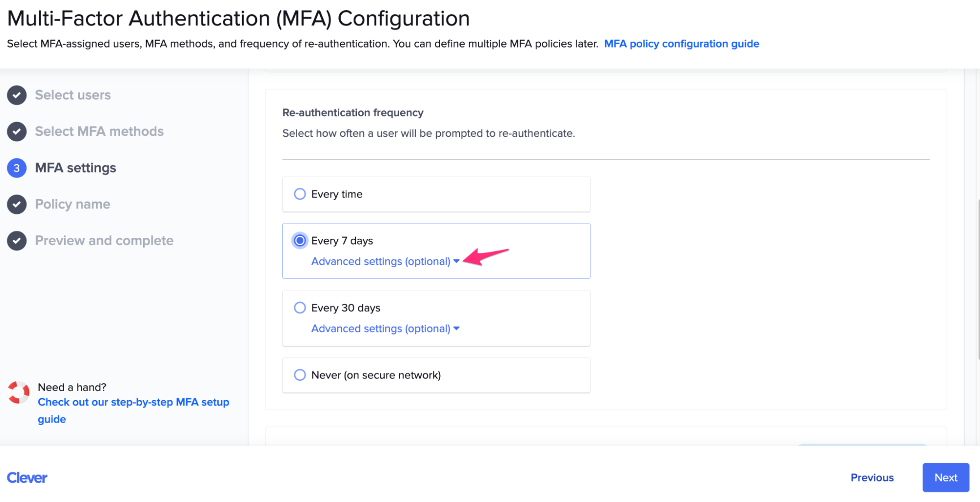Select Never (on secure network) option
980x502 pixels.
(300, 375)
